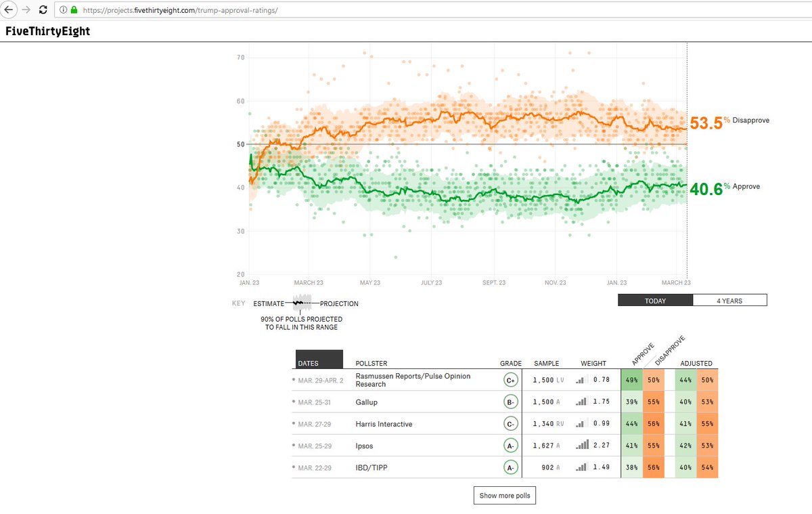
Task: Click adjusted 41% approve cell for Harris Interactive
Action: click(x=685, y=424)
